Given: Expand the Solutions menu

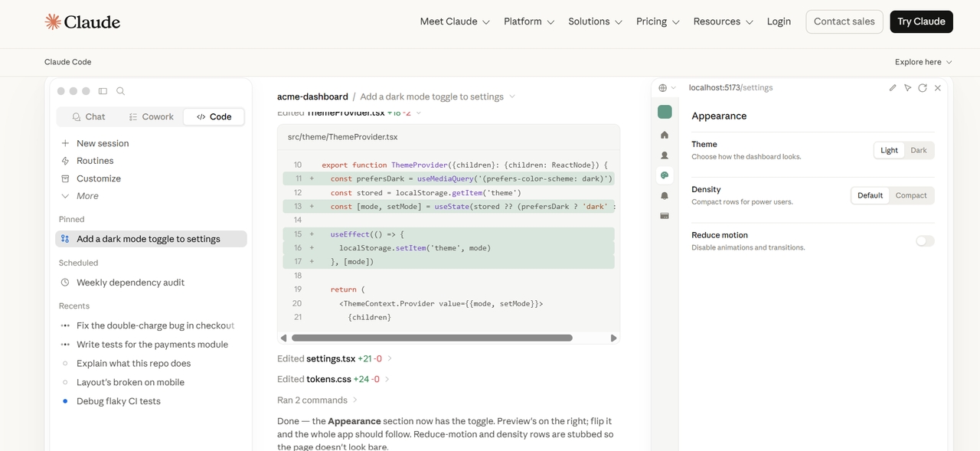Looking at the screenshot, I should pyautogui.click(x=595, y=21).
